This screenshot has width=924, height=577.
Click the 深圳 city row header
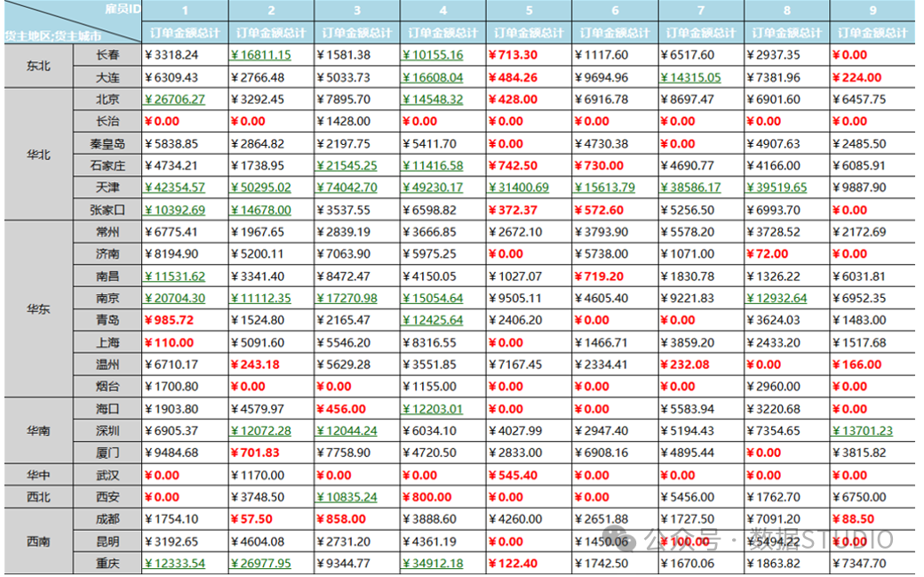point(108,430)
